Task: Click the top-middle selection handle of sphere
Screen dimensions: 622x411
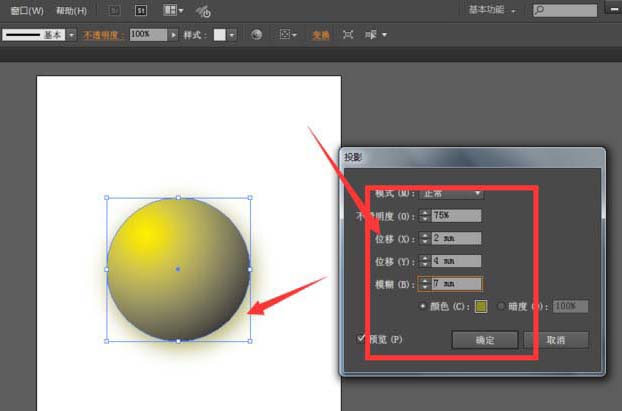Action: (x=179, y=198)
